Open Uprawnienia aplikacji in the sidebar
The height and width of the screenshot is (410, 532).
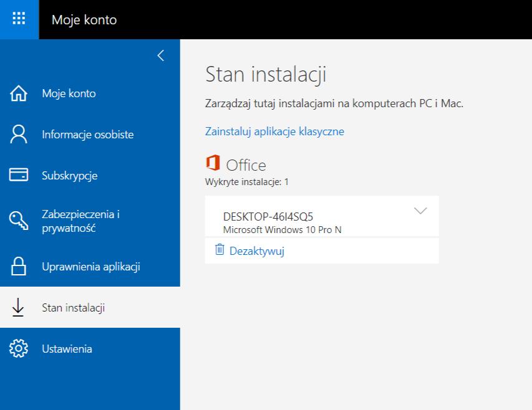(x=90, y=266)
